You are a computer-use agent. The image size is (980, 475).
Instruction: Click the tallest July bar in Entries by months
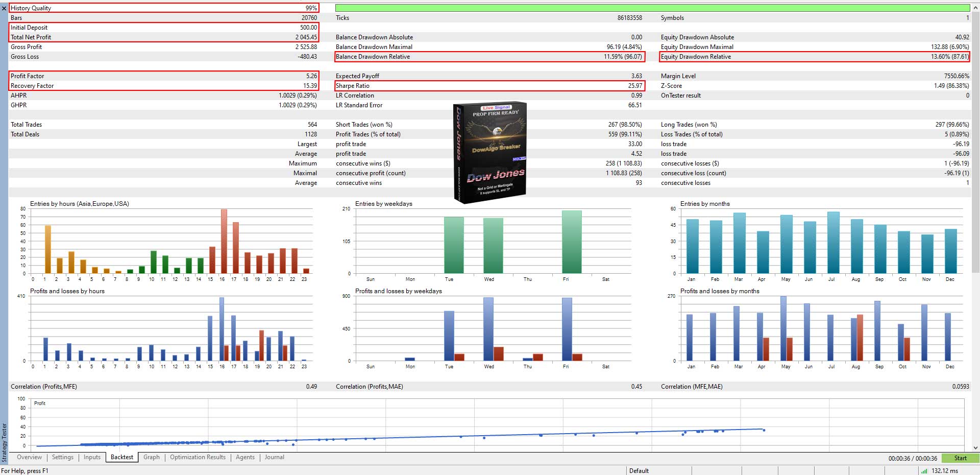point(833,243)
